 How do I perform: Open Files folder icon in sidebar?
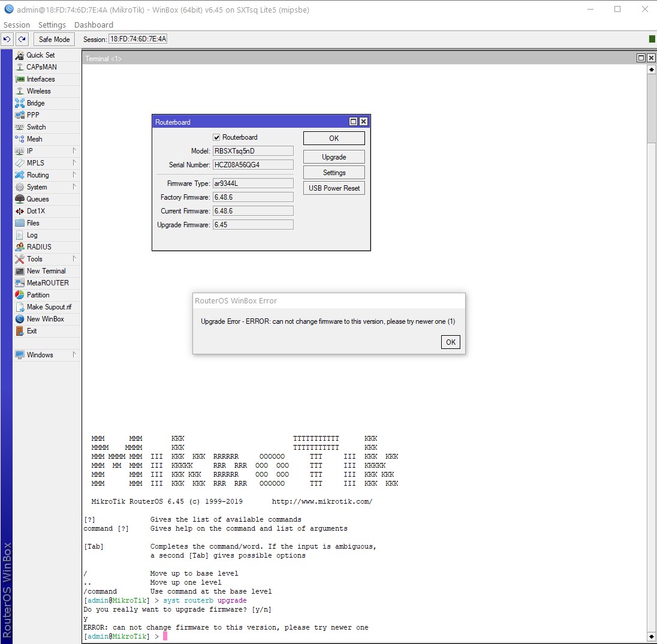(x=20, y=223)
